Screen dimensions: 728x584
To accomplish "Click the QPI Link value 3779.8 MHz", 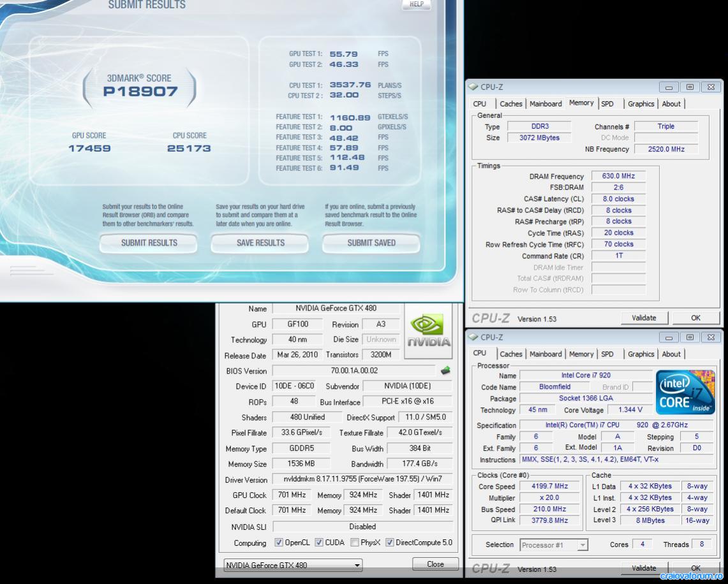I will pos(550,520).
